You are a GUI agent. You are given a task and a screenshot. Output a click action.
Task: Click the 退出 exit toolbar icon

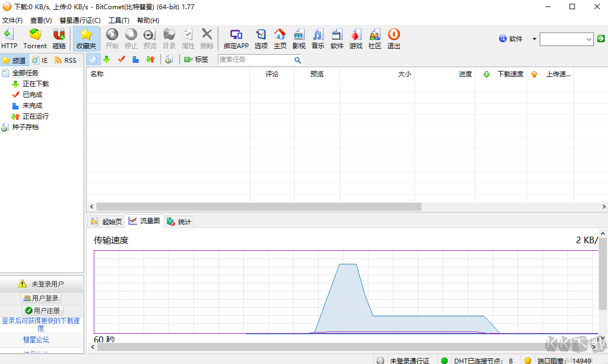pos(393,38)
